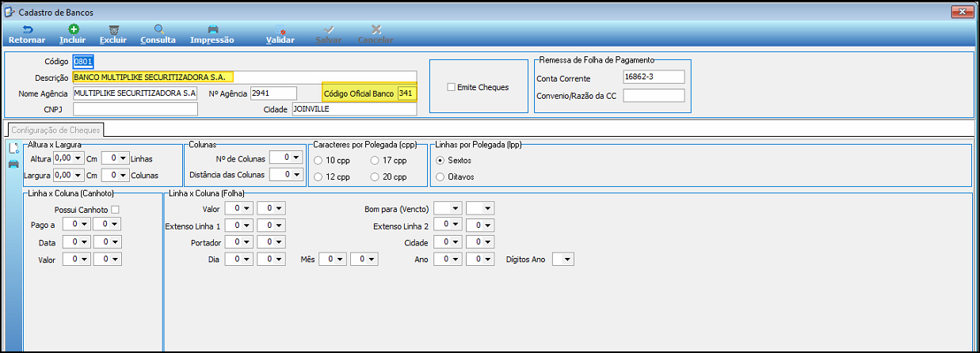980x353 pixels.
Task: Click the Validar toolbar icon
Action: (280, 28)
